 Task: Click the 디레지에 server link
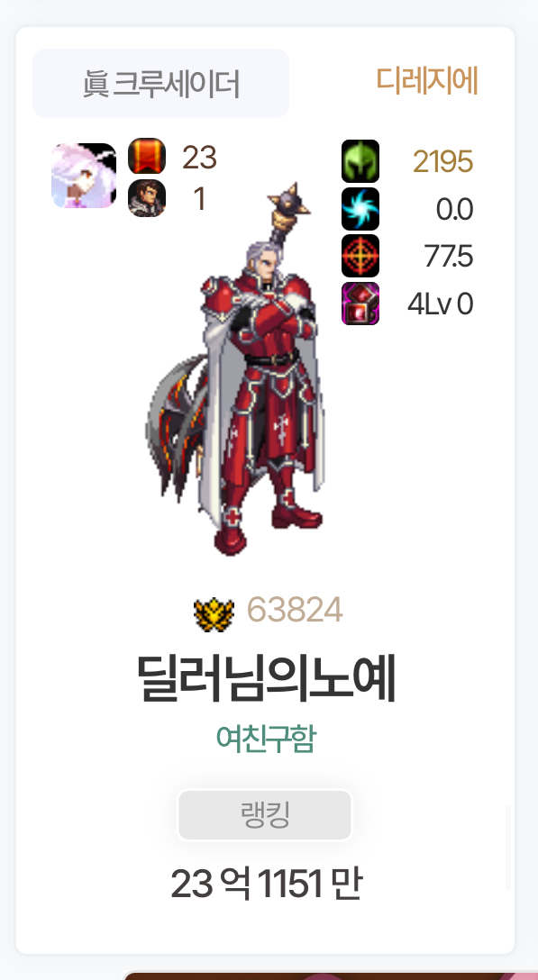point(427,81)
